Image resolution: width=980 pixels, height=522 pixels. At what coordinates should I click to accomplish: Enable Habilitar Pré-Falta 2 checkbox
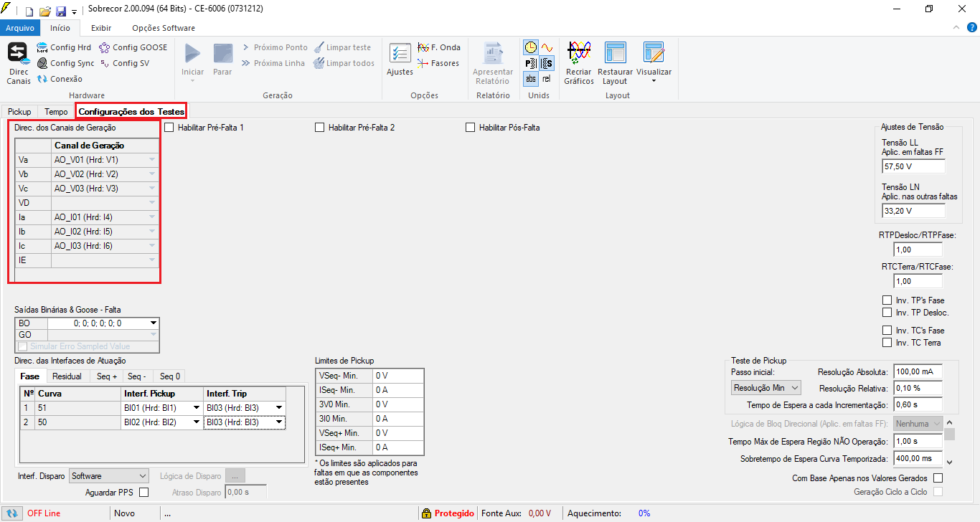coord(320,128)
